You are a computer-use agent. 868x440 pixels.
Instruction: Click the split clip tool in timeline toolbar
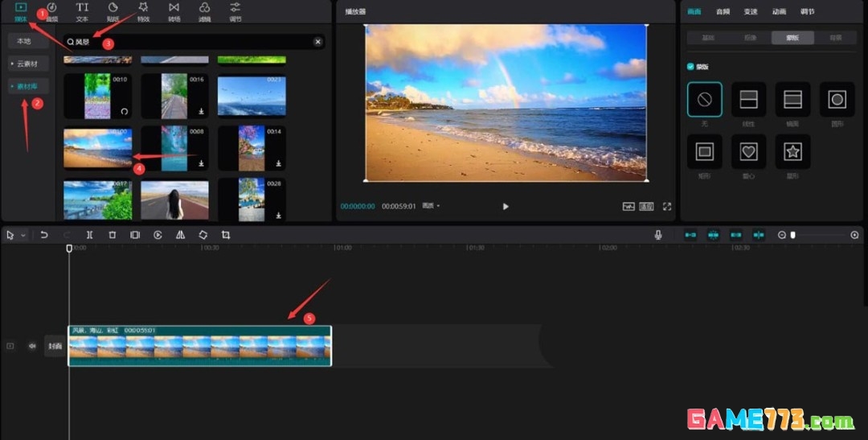[89, 235]
